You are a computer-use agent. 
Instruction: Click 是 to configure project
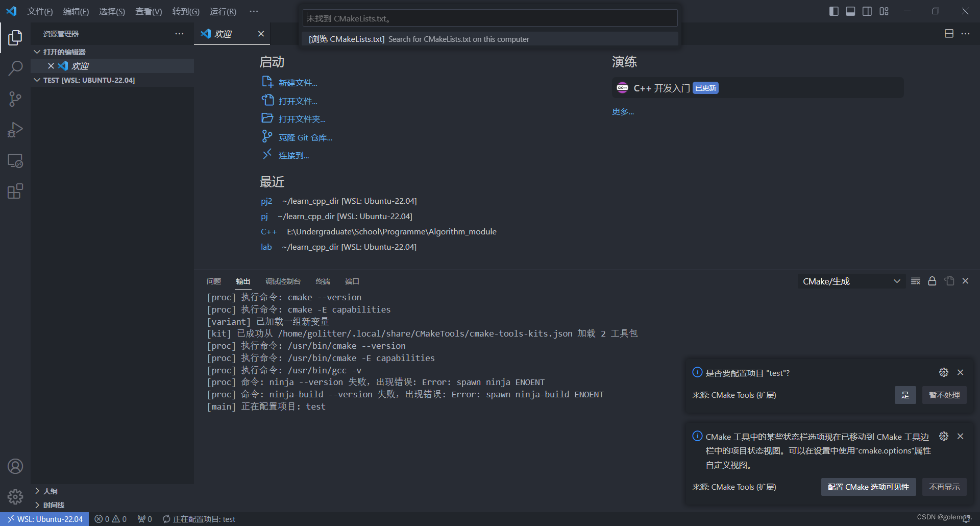pyautogui.click(x=905, y=395)
